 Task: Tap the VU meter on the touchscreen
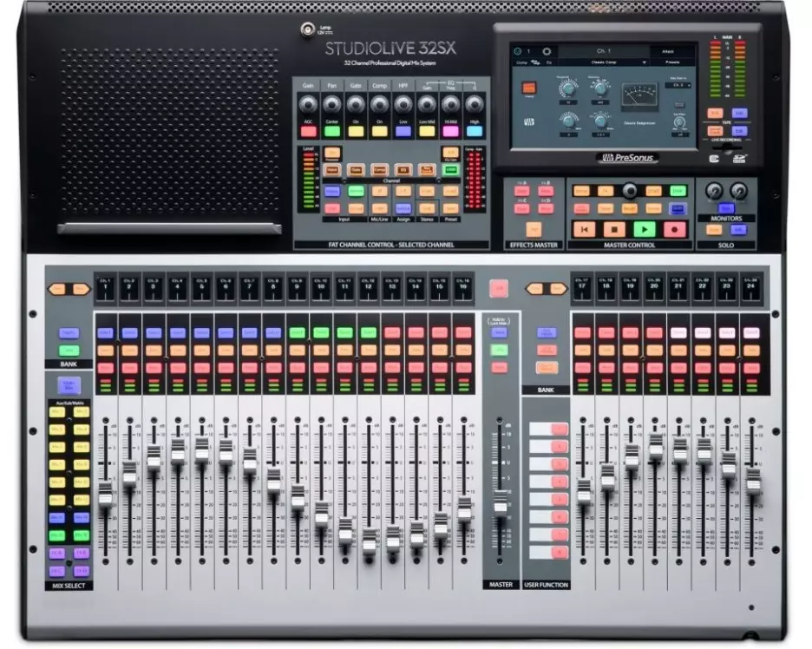point(642,95)
